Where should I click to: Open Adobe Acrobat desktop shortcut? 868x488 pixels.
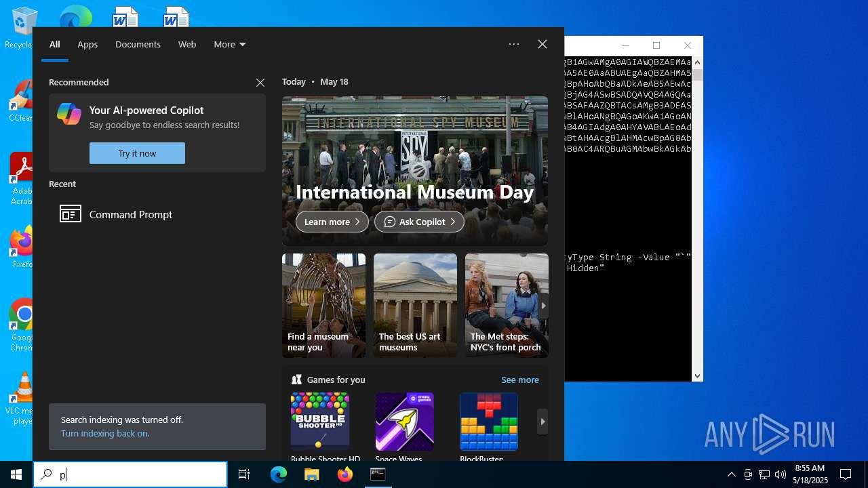click(x=20, y=178)
